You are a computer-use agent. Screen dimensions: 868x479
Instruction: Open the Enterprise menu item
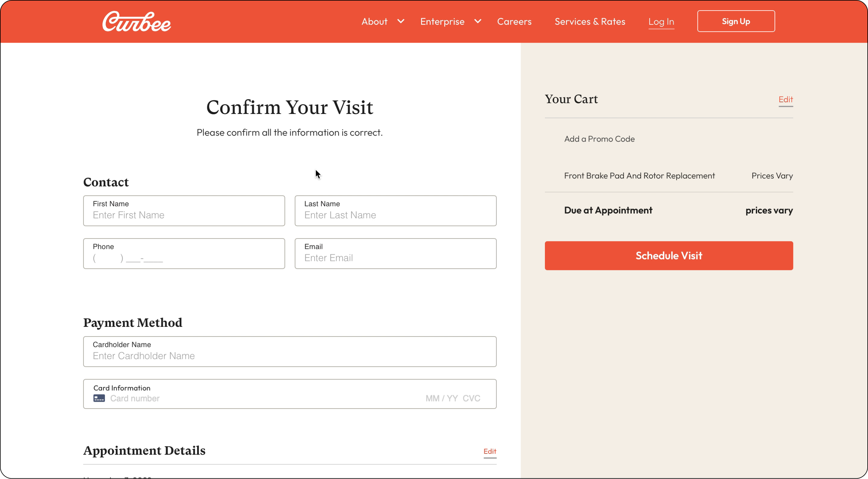(x=442, y=21)
